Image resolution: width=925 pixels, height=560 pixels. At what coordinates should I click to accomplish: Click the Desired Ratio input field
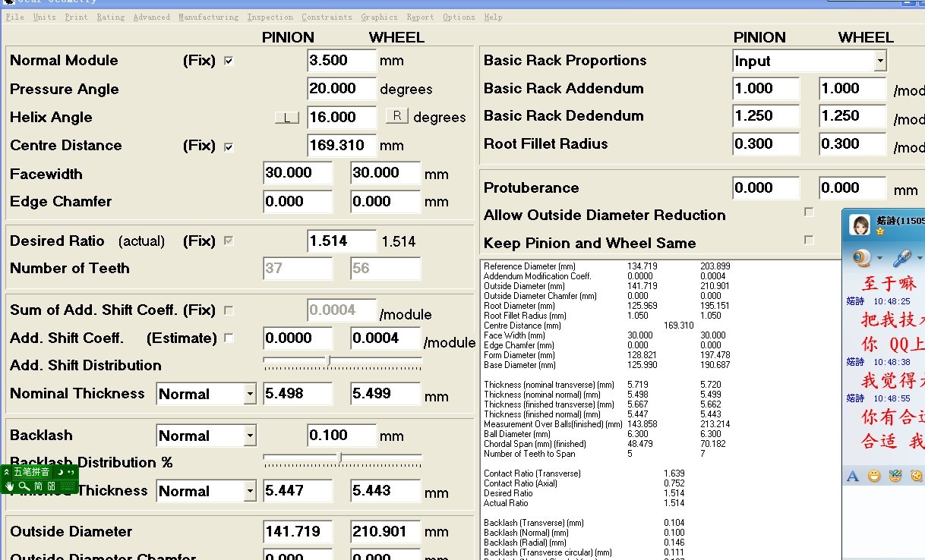coord(342,241)
